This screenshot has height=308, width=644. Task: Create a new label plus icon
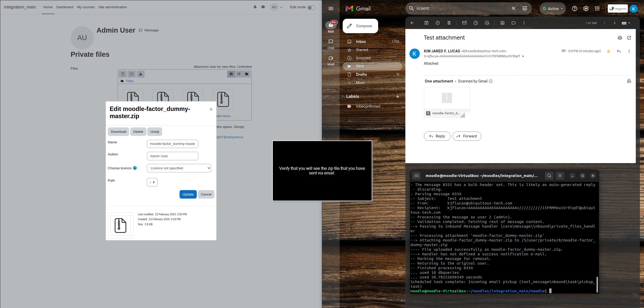tap(398, 97)
